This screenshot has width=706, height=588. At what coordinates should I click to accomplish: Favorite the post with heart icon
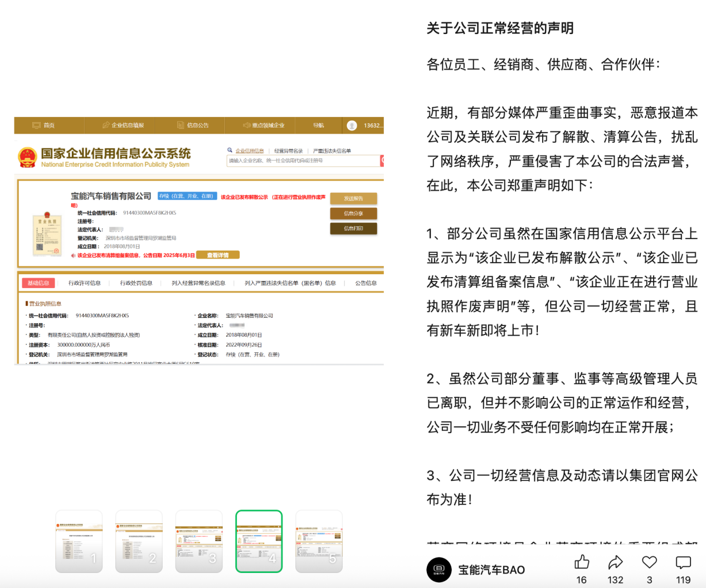pyautogui.click(x=649, y=562)
